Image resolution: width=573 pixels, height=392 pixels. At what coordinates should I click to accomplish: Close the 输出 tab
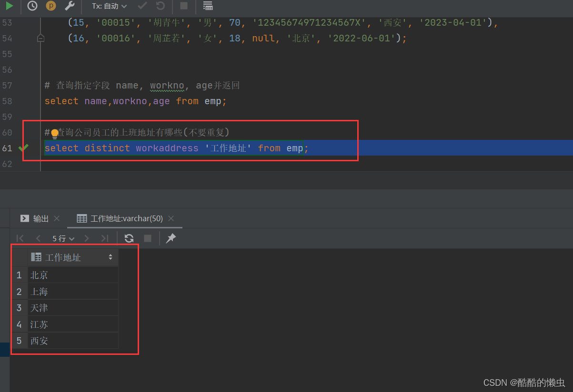(x=57, y=218)
